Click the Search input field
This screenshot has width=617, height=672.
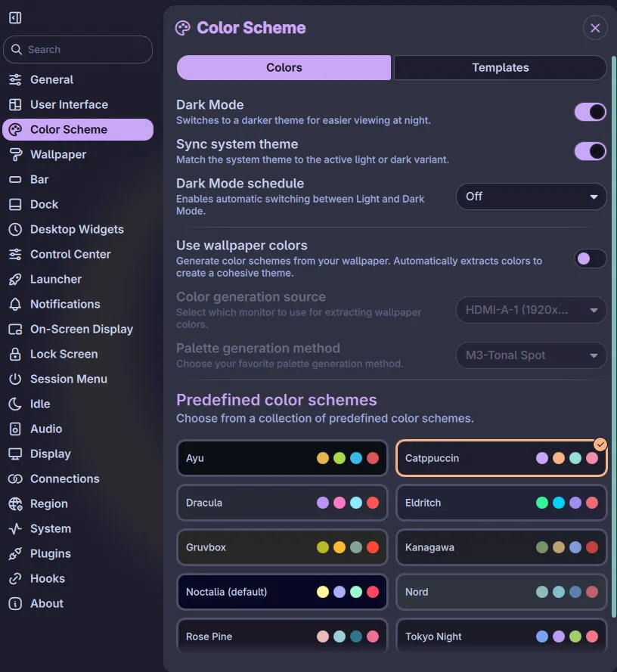pyautogui.click(x=78, y=50)
